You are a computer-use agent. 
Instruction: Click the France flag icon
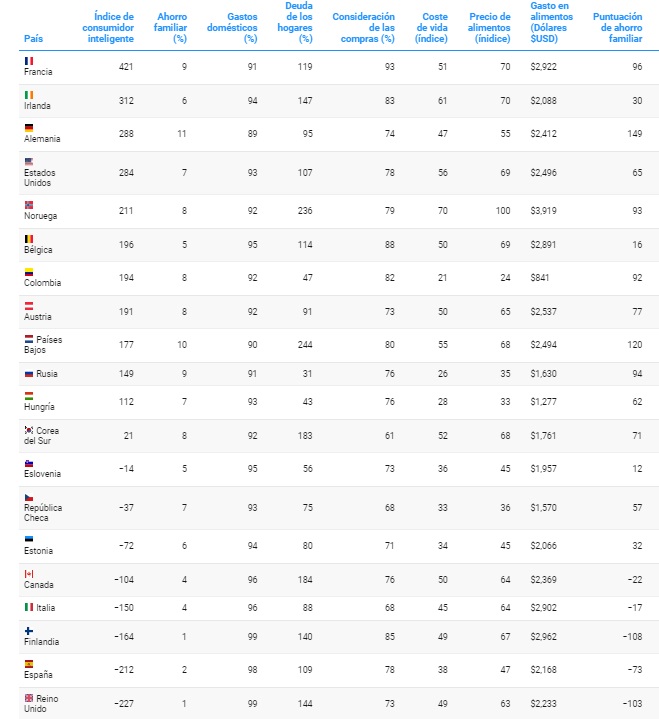(x=29, y=61)
